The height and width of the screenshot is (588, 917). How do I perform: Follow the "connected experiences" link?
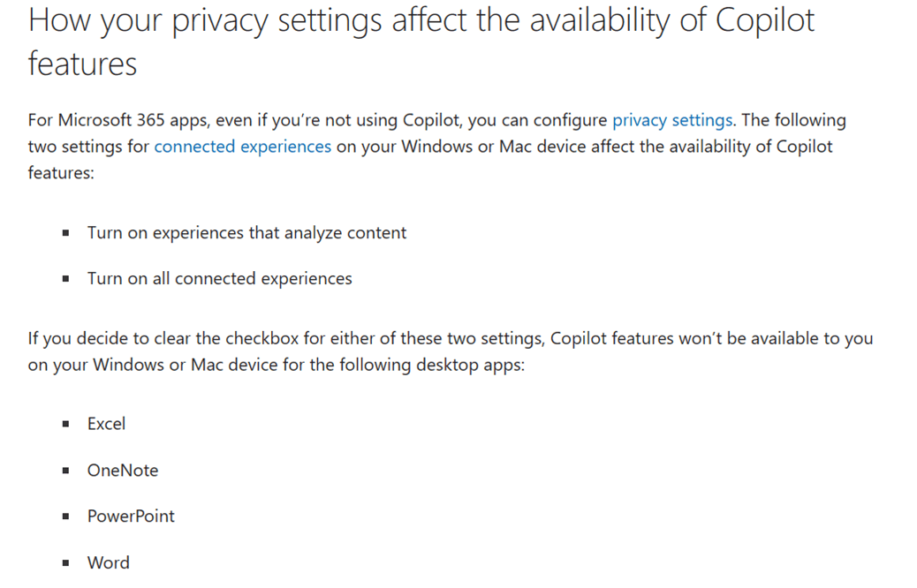(x=242, y=147)
